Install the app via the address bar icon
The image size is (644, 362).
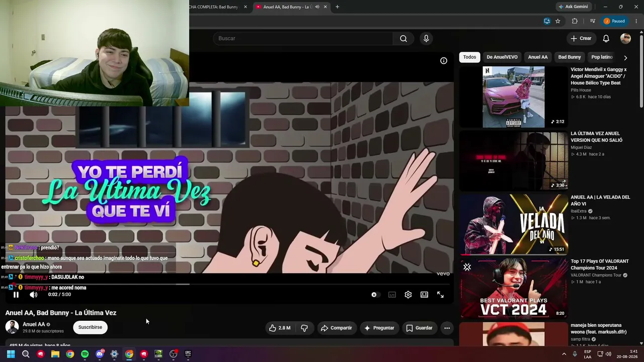pyautogui.click(x=547, y=21)
